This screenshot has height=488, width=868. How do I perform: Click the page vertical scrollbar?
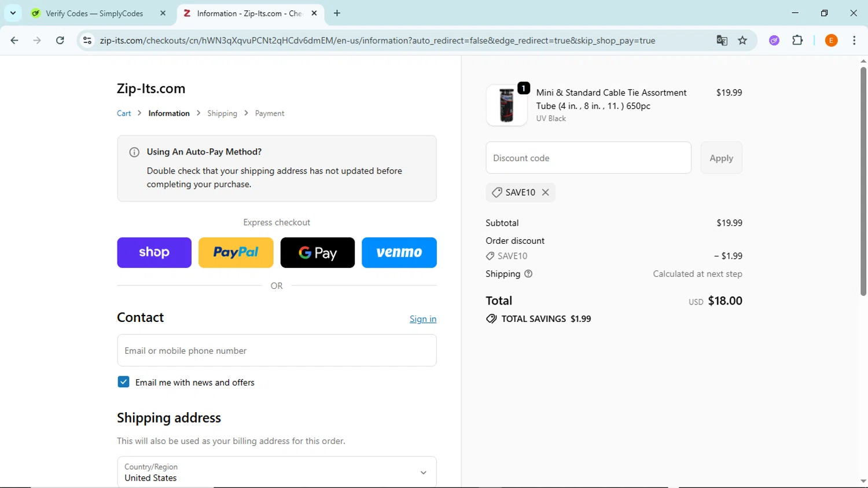(863, 181)
